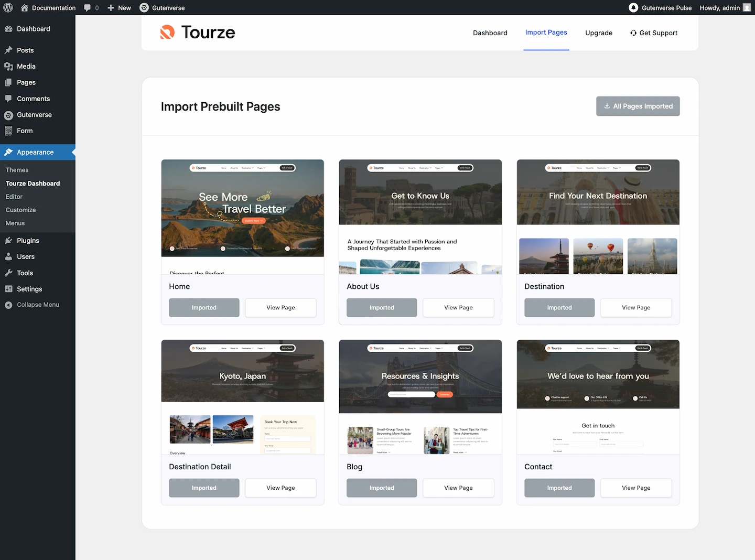Open Gutenverse Pulse in admin bar
Viewport: 755px width, 560px height.
coord(660,8)
